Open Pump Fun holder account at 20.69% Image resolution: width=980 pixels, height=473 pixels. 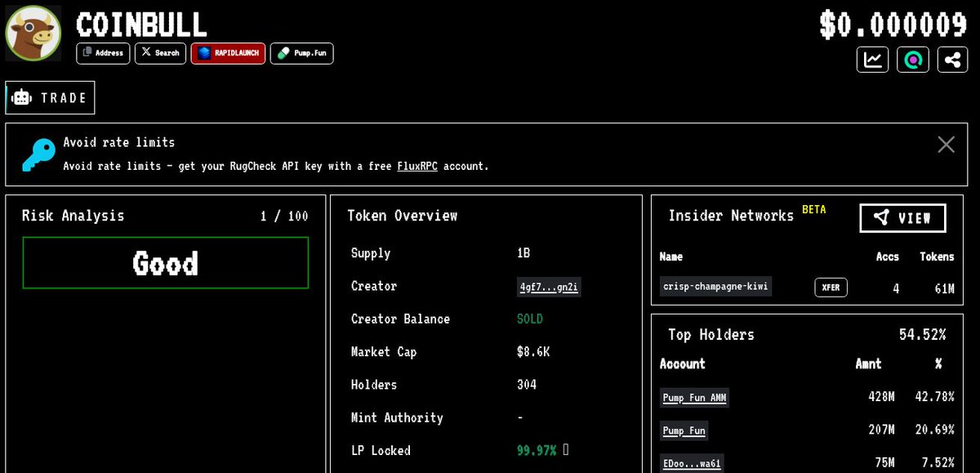[x=684, y=431]
